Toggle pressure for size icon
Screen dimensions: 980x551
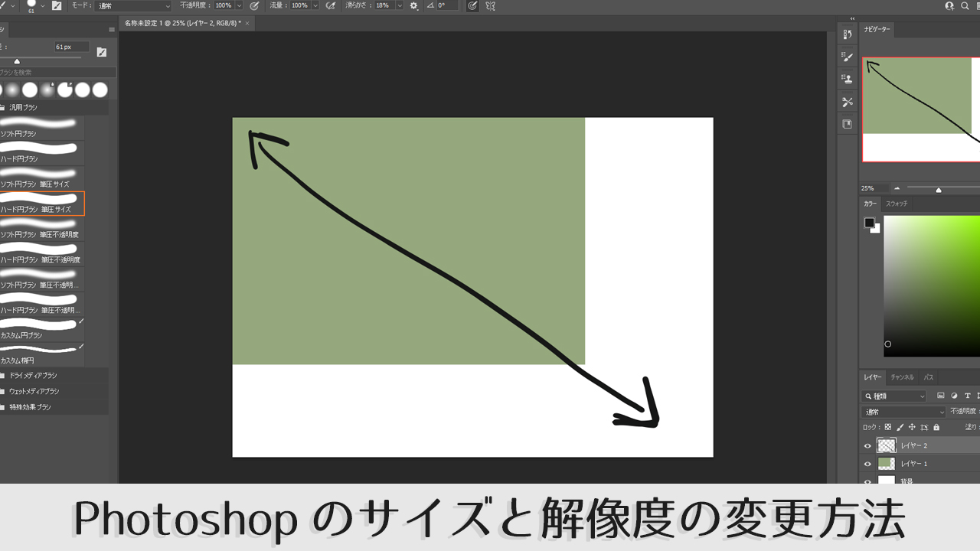[472, 5]
